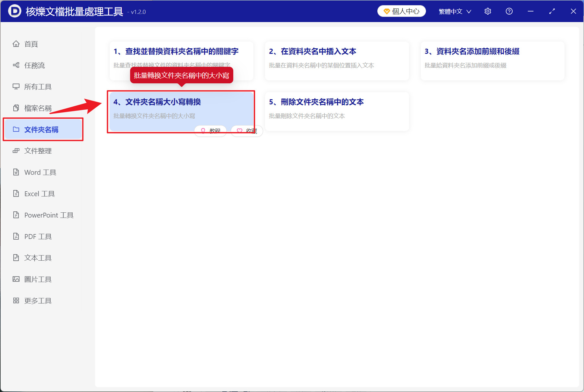Screen dimensions: 584x392
Task: Expand the window with fullscreen arrow icon
Action: tap(552, 11)
